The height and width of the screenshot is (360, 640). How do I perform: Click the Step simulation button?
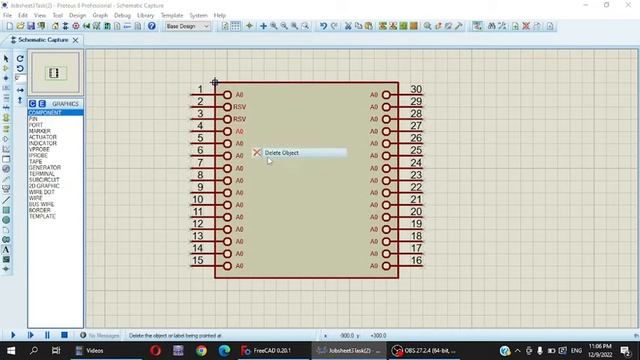(x=31, y=335)
